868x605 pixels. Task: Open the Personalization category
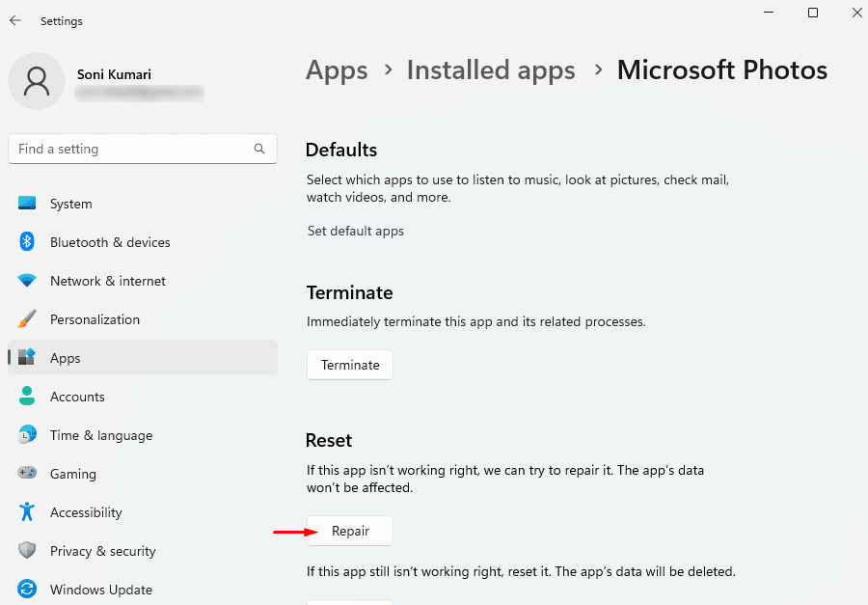143,319
